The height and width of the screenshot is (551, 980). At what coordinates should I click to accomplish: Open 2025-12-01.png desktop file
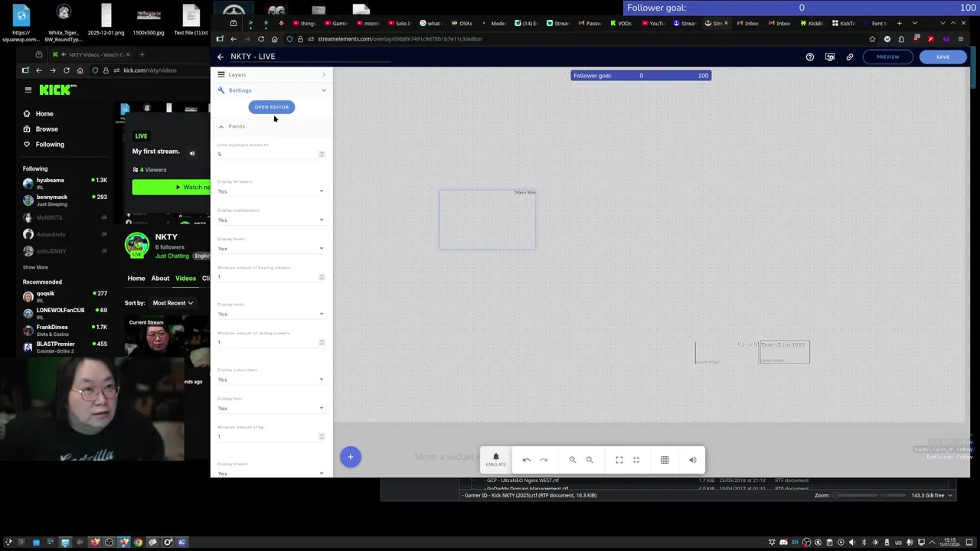106,21
